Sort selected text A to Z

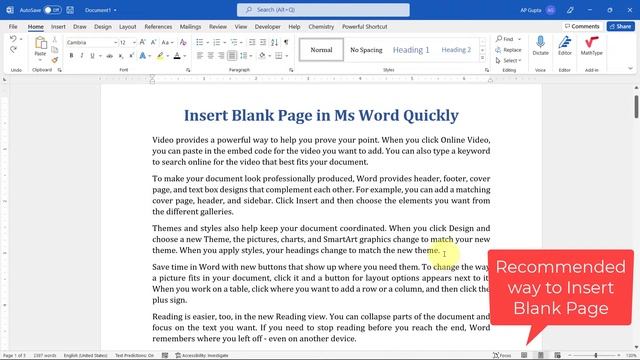click(275, 42)
